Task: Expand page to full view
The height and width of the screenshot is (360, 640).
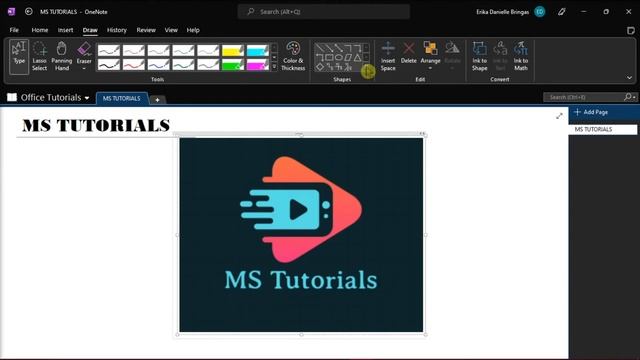Action: tap(559, 116)
